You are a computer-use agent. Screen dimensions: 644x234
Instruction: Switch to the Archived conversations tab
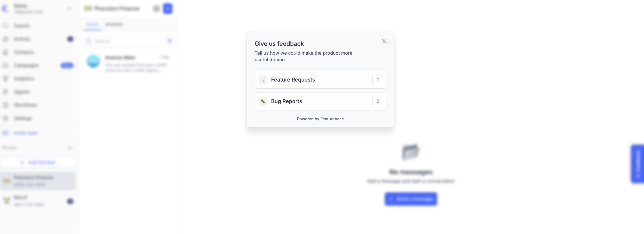(114, 24)
